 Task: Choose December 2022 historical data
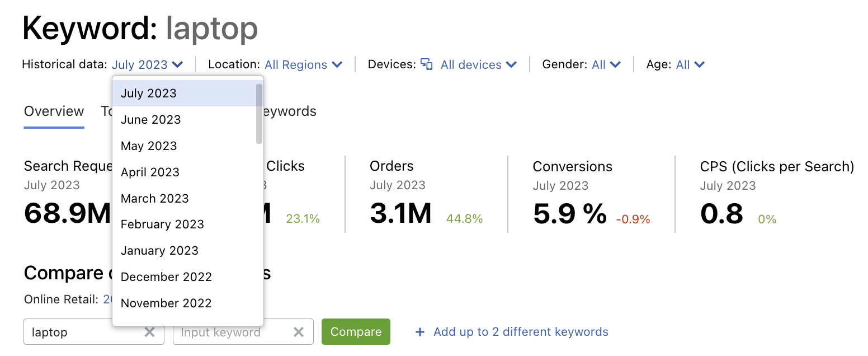tap(166, 277)
